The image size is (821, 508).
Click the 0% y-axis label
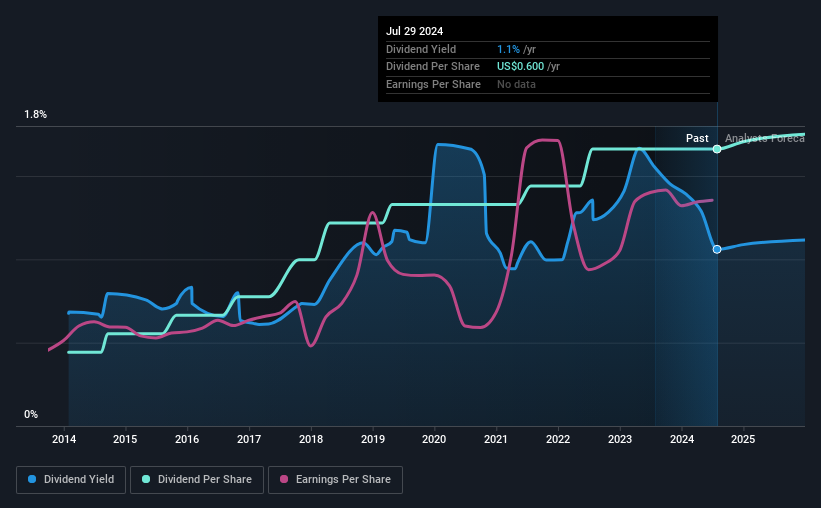click(31, 415)
